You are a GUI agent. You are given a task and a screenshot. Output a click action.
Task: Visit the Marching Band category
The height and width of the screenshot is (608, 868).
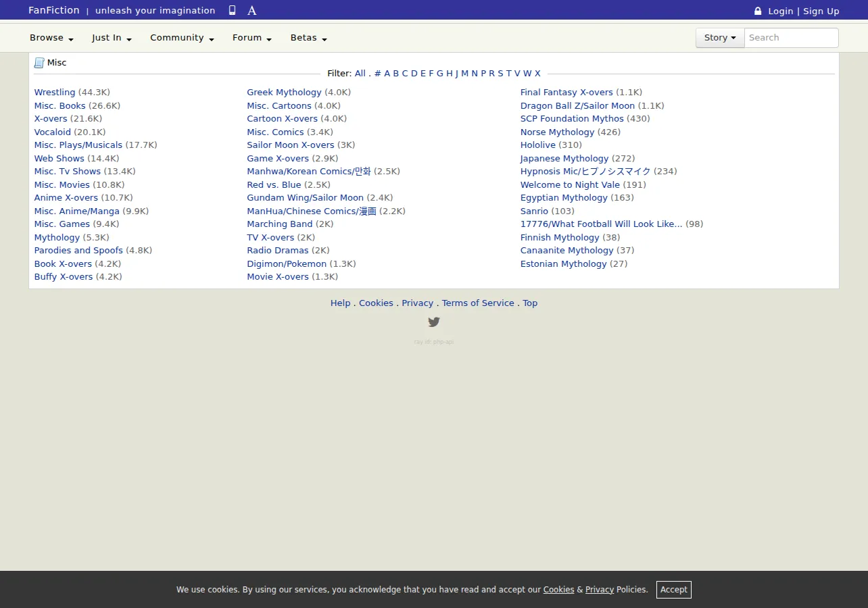(280, 224)
